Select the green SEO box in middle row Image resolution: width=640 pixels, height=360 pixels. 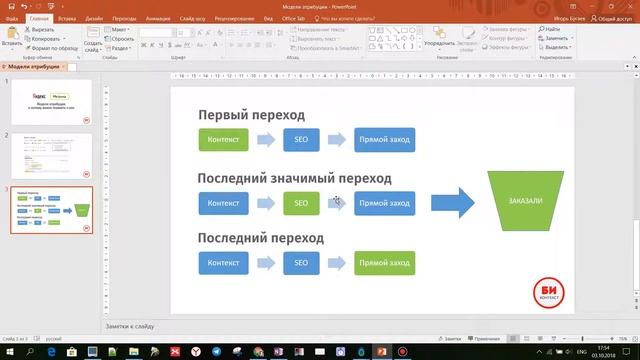pyautogui.click(x=301, y=203)
